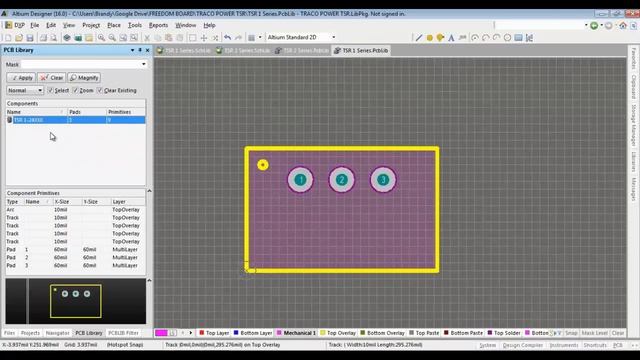Click the Zoom In magnifier icon
The width and height of the screenshot is (640, 360).
coord(101,38)
